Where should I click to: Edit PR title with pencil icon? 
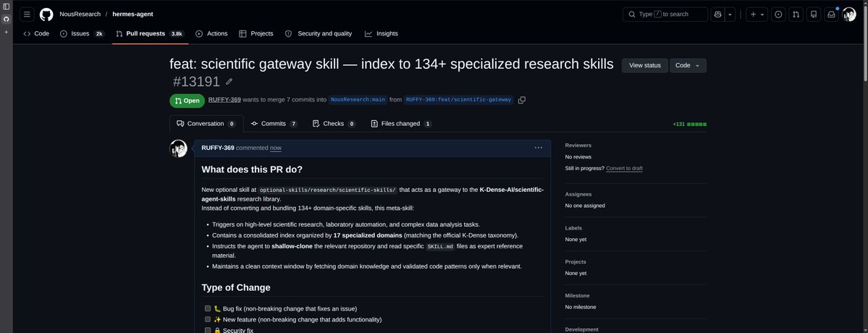(x=229, y=82)
